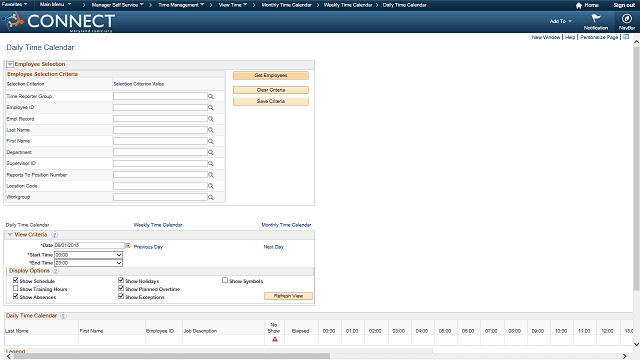Viewport: 640px width, 360px height.
Task: Open help icon beside Display Options
Action: click(56, 271)
